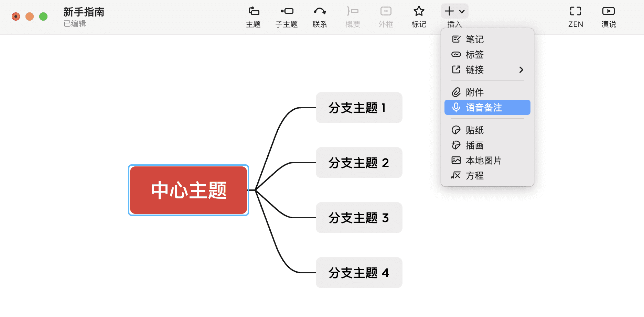Select the 联系 (Relationship) curved arrow icon

pyautogui.click(x=319, y=15)
